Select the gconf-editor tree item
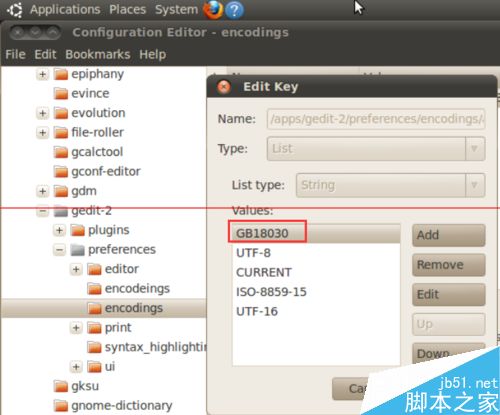Viewport: 500px width, 415px height. click(x=106, y=171)
